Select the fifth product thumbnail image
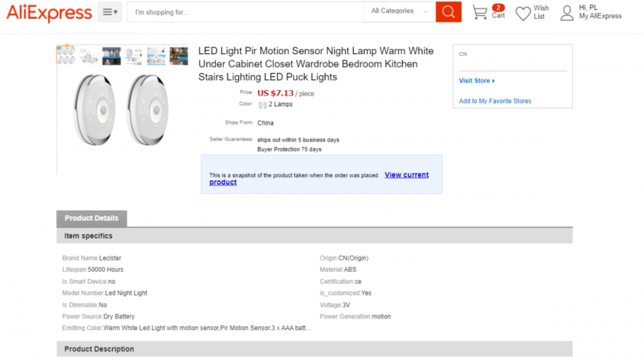 pyautogui.click(x=156, y=56)
